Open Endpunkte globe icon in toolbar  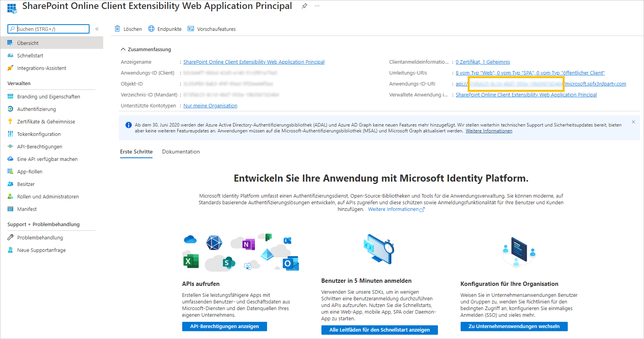[151, 29]
